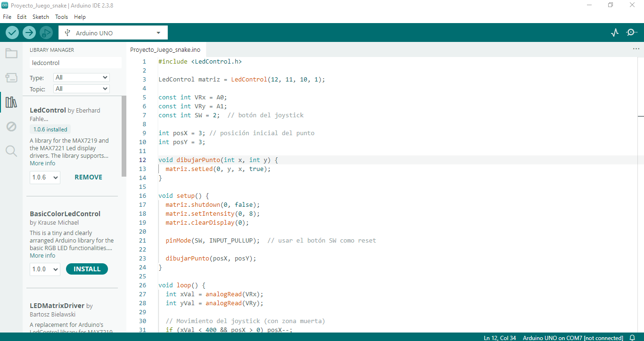The image size is (644, 341).
Task: Click the library search field containing ledcontrol
Action: click(x=75, y=63)
